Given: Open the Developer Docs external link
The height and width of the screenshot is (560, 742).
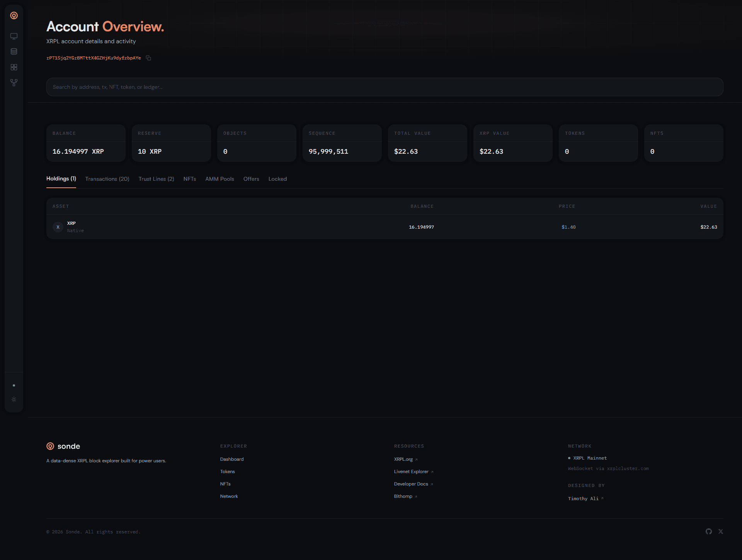Looking at the screenshot, I should pyautogui.click(x=411, y=484).
